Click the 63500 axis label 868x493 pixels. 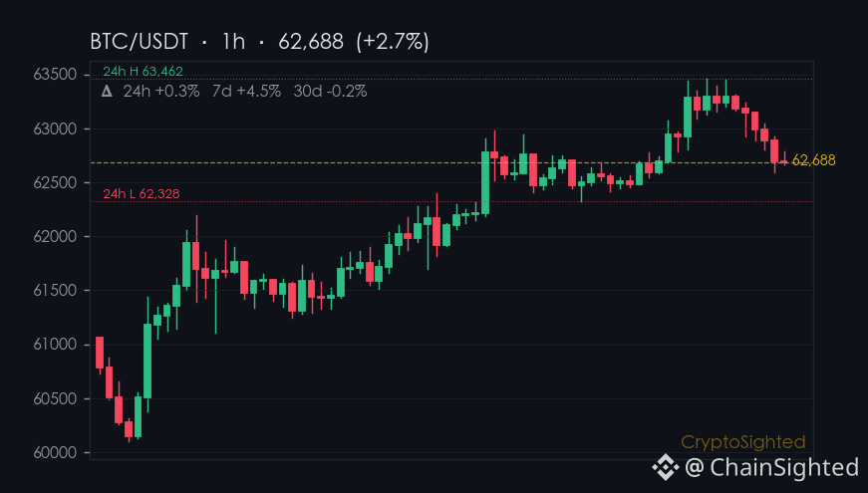point(55,74)
